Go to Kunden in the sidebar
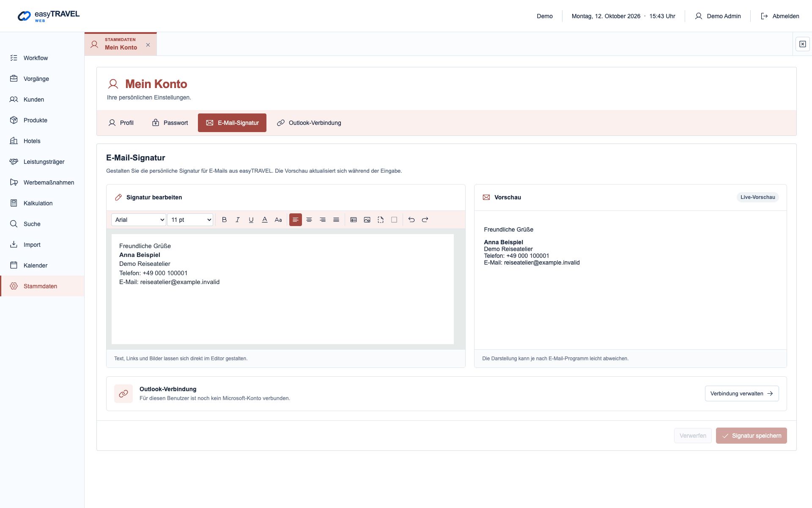 42,99
